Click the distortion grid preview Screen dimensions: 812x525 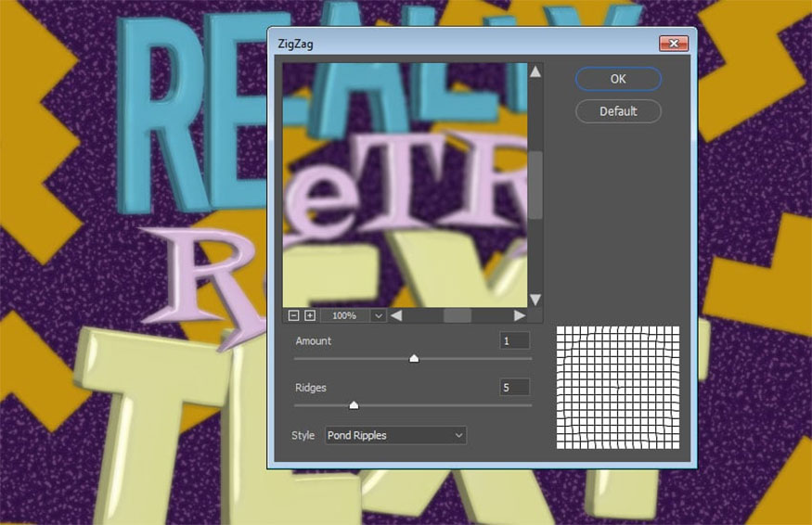(618, 388)
